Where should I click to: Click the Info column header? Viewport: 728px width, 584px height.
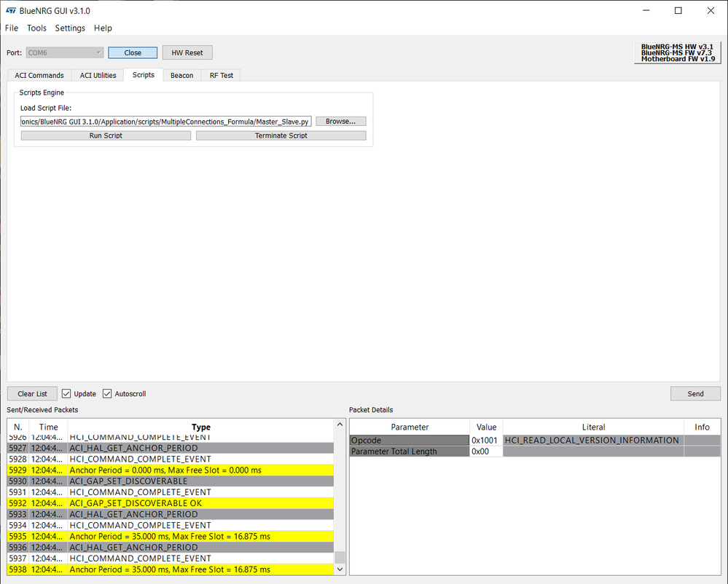point(702,427)
